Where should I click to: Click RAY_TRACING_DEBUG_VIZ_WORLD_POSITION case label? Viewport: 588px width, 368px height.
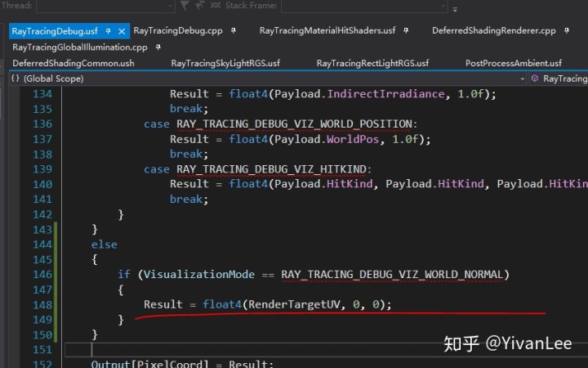(x=294, y=124)
